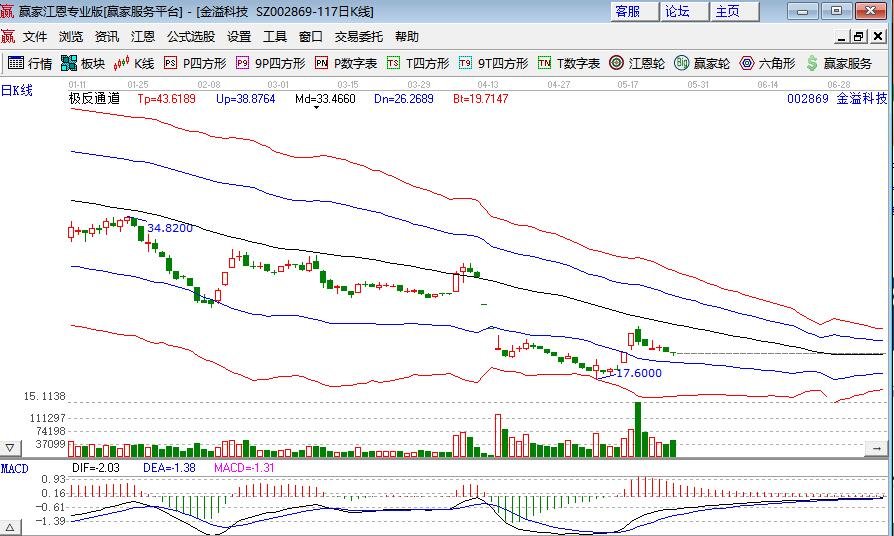This screenshot has height=536, width=894.
Task: Open the 浏览 menu
Action: (71, 36)
